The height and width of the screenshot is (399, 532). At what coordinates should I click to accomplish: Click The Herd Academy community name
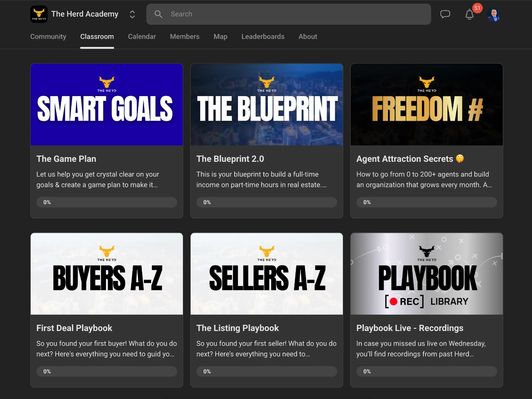pyautogui.click(x=85, y=14)
